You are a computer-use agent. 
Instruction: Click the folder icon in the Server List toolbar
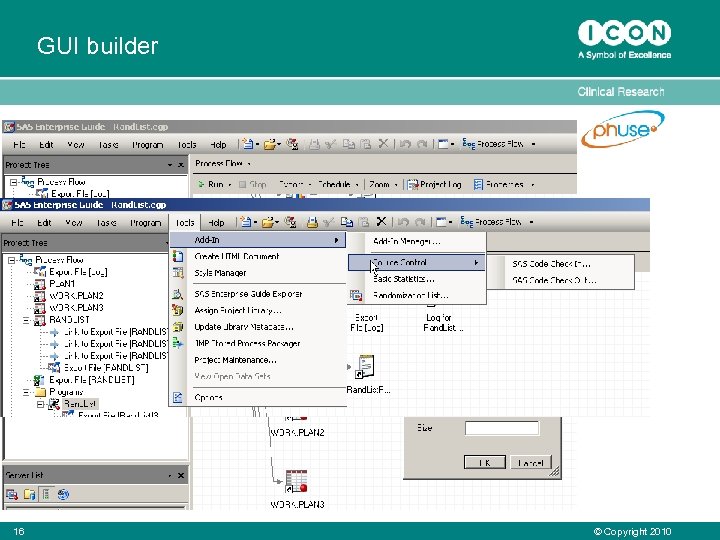click(x=29, y=495)
